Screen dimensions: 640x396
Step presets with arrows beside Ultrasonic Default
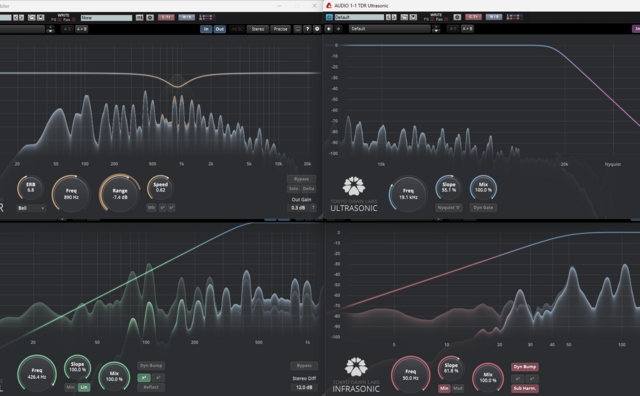point(436,29)
